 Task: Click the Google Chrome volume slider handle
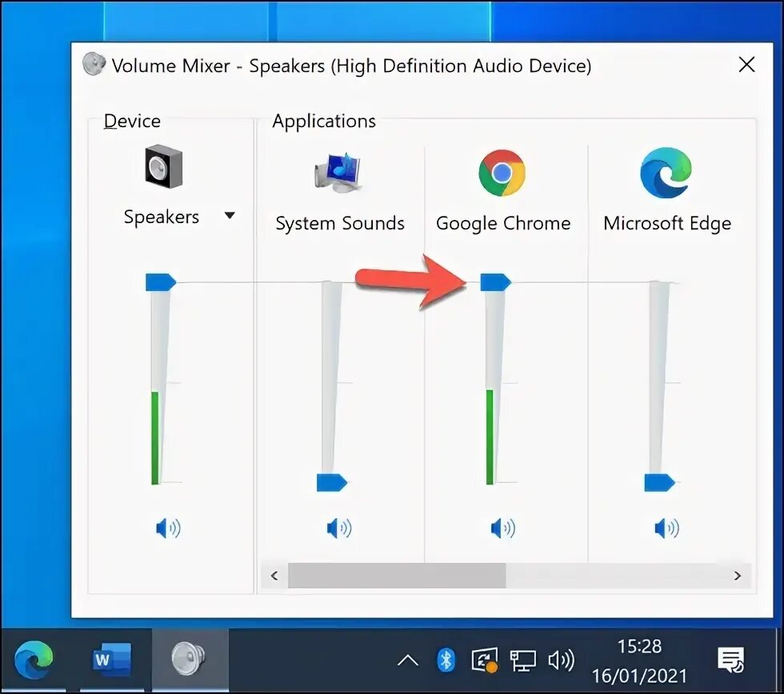pyautogui.click(x=495, y=282)
